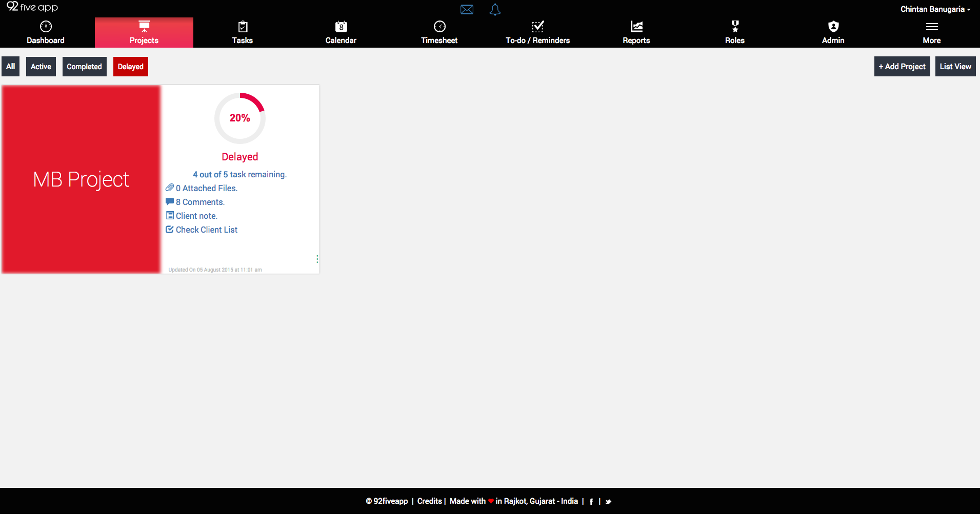The width and height of the screenshot is (980, 515).
Task: Open the mail envelope icon
Action: [x=467, y=9]
